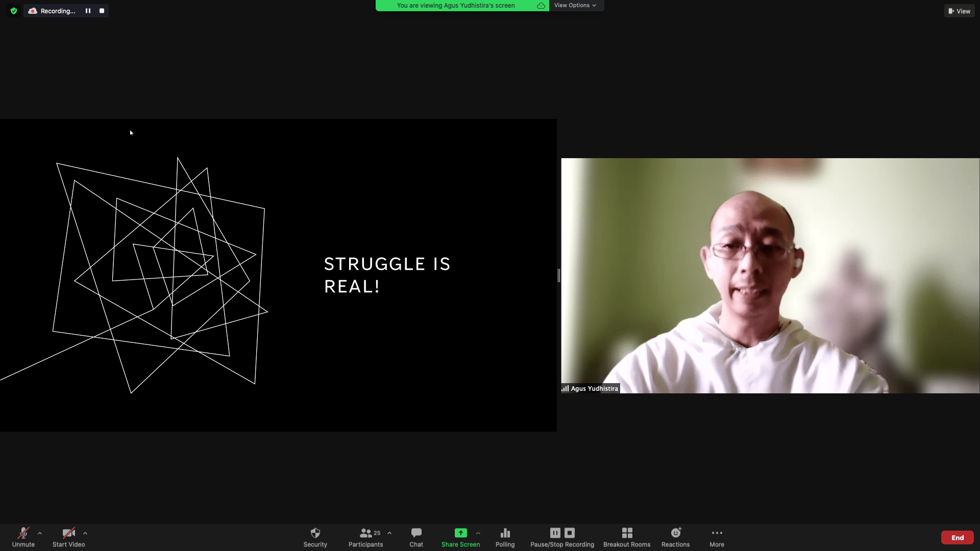Expand the Participants chevron menu
The height and width of the screenshot is (551, 980).
(x=389, y=533)
